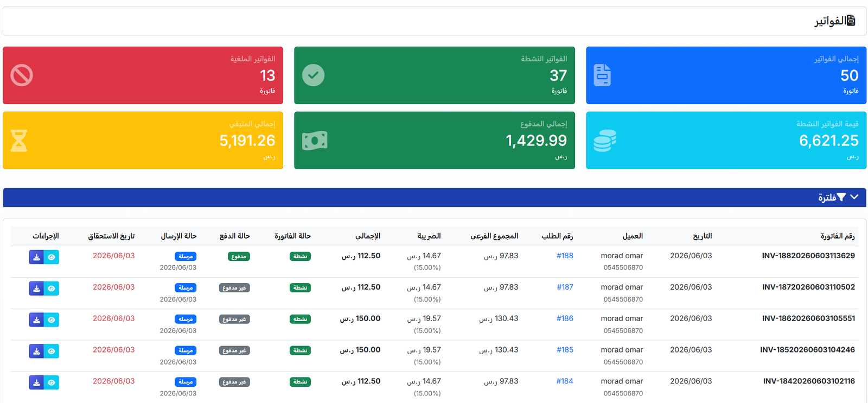Click the due date for order #188
This screenshot has height=403, width=868.
click(x=113, y=255)
